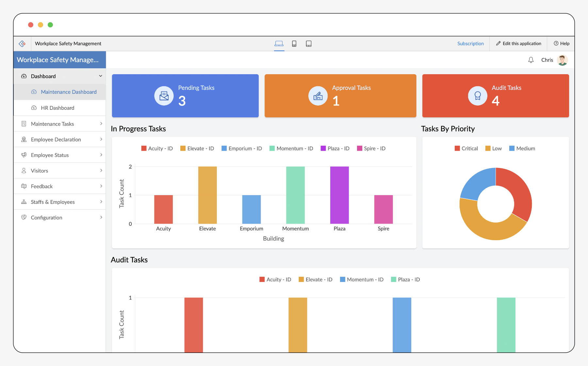This screenshot has width=588, height=366.
Task: Click the Pending Tasks envelope icon
Action: coord(164,96)
